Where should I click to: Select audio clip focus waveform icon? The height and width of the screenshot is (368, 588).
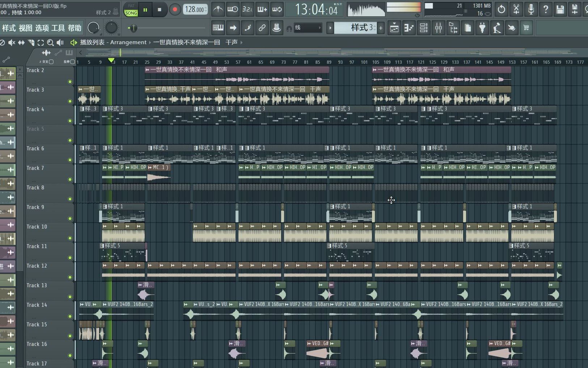[x=46, y=53]
